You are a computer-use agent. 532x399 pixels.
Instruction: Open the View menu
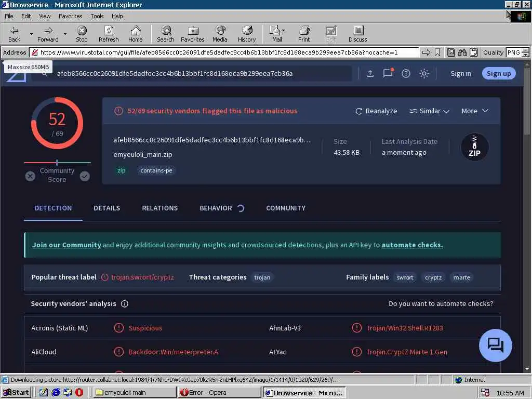pyautogui.click(x=45, y=16)
